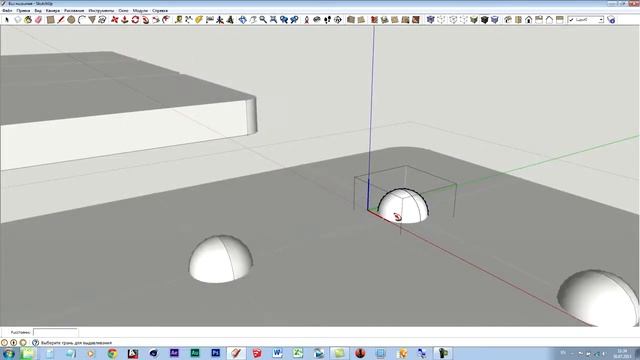Choose the Rotate tool
Viewport: 640px width, 360px height.
[135, 20]
